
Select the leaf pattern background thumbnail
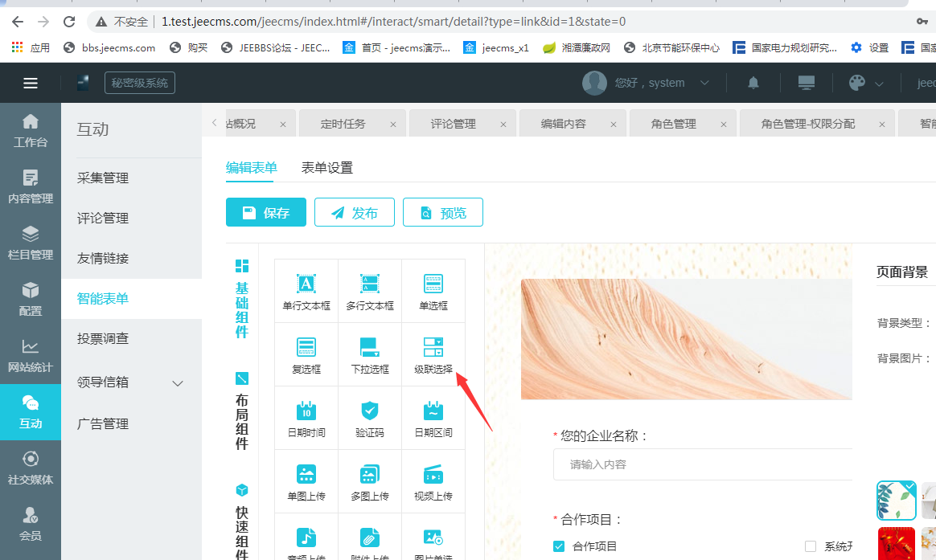(x=896, y=501)
